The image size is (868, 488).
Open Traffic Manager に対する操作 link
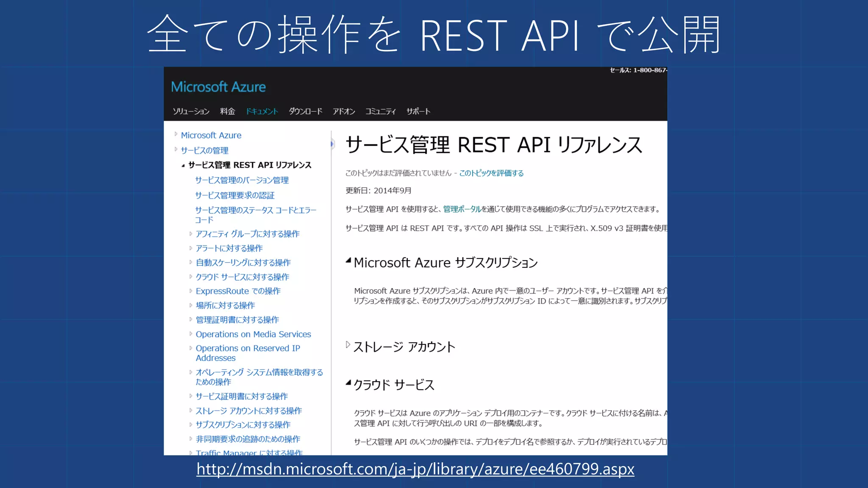point(249,452)
